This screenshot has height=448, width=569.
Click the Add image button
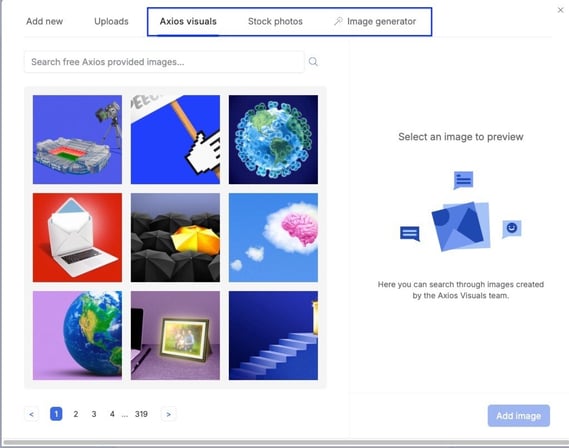coord(519,416)
